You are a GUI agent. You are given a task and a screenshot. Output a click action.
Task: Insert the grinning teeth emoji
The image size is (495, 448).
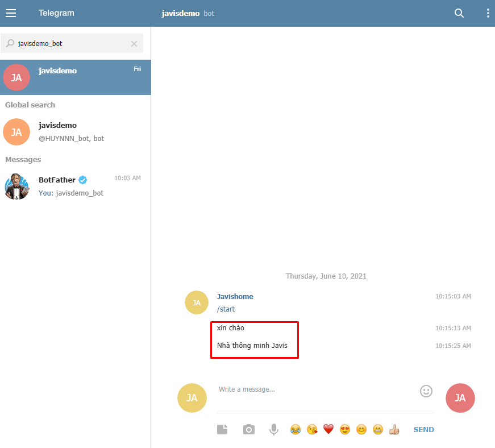[x=377, y=429]
